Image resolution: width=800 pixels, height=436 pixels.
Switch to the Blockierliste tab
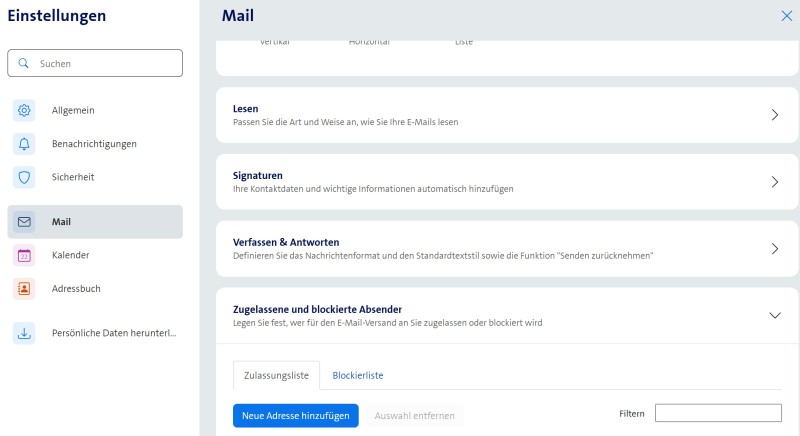(x=358, y=375)
